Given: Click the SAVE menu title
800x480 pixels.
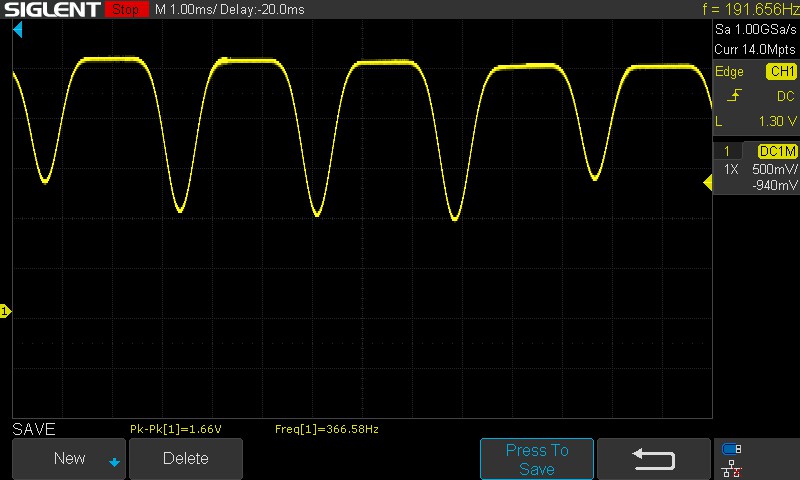Looking at the screenshot, I should (x=34, y=429).
